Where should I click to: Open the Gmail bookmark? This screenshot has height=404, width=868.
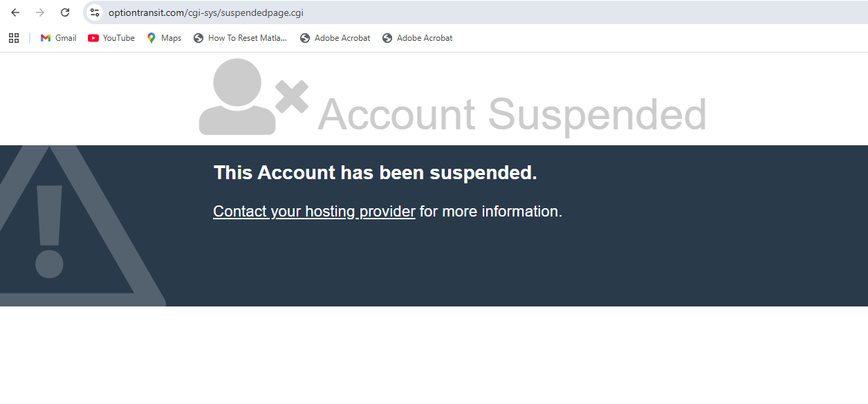pos(58,38)
